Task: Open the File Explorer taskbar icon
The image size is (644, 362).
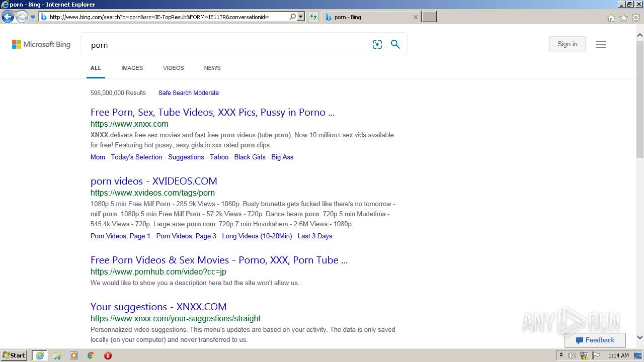Action: coord(57,355)
